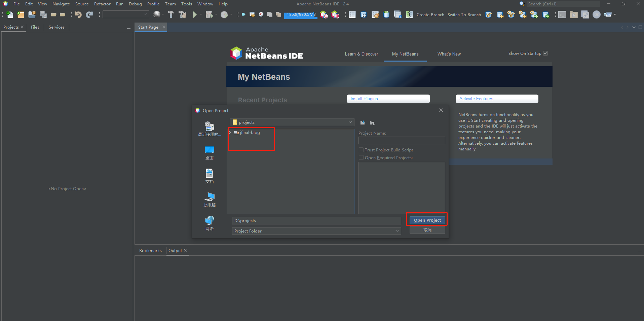Switch to the Files panel tab

tap(35, 27)
